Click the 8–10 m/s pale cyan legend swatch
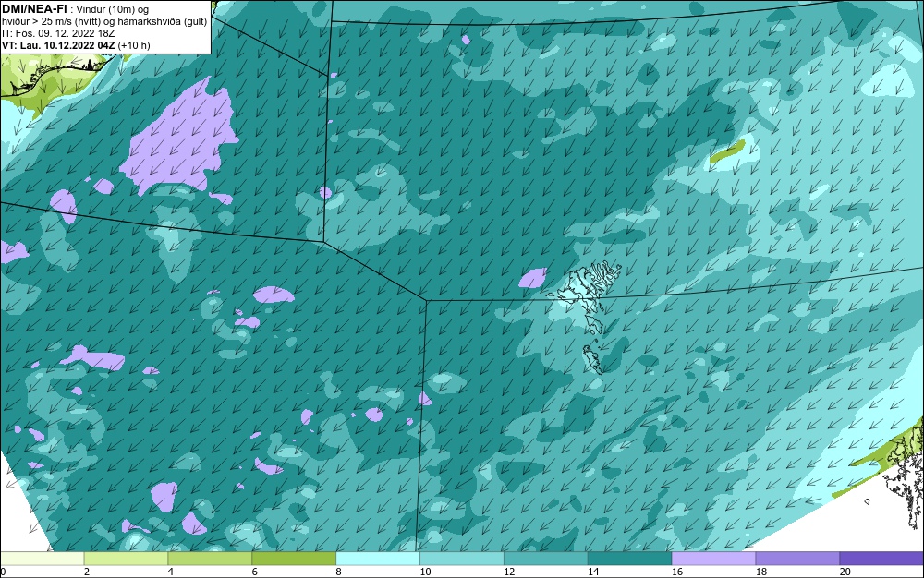This screenshot has height=578, width=924. pyautogui.click(x=378, y=559)
